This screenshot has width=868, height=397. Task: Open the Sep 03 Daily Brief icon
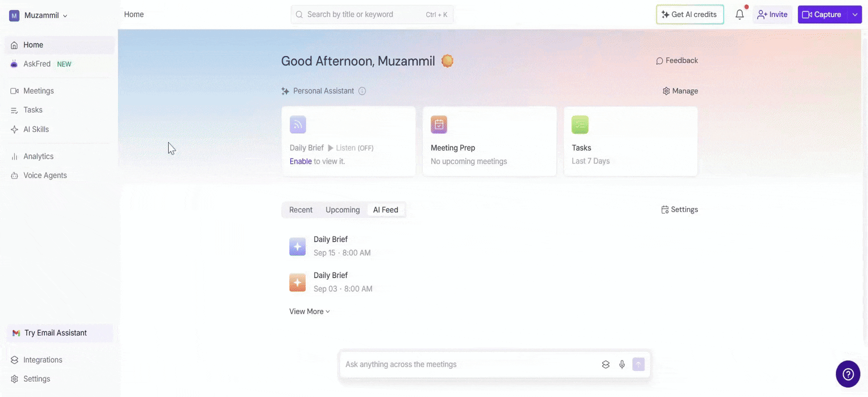[x=297, y=283]
